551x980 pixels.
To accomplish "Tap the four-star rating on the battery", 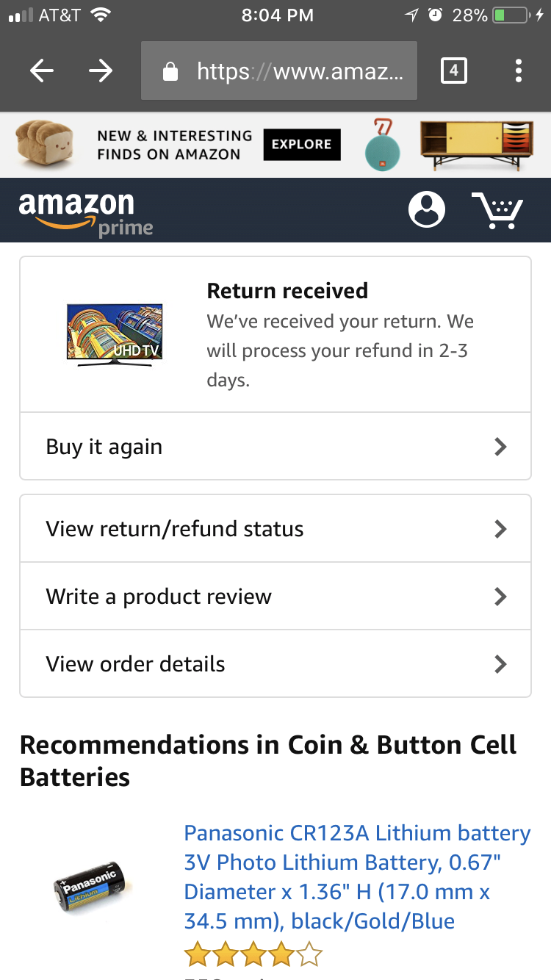I will point(253,956).
